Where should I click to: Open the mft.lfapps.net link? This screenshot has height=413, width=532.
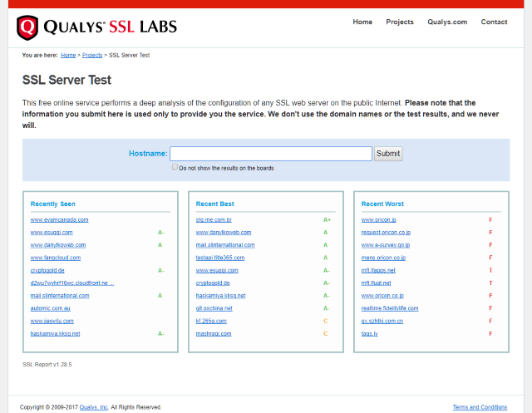(378, 270)
